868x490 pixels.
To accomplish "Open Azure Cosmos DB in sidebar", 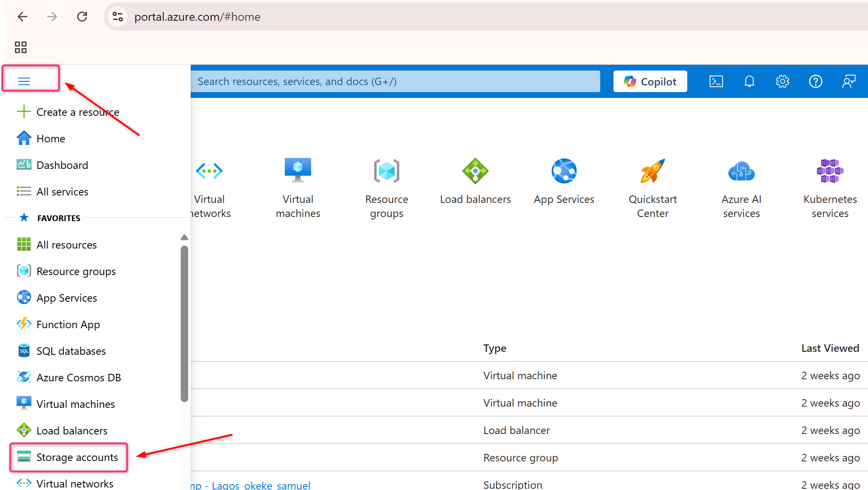I will coord(69,378).
